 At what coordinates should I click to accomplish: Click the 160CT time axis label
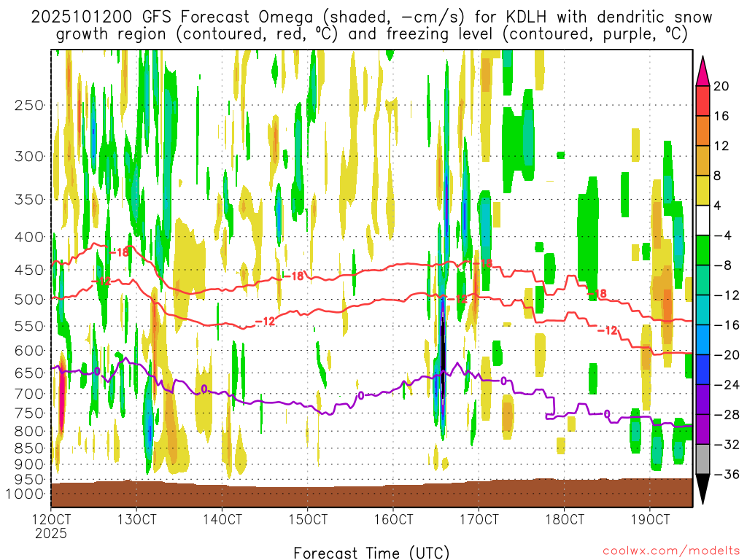pos(393,519)
